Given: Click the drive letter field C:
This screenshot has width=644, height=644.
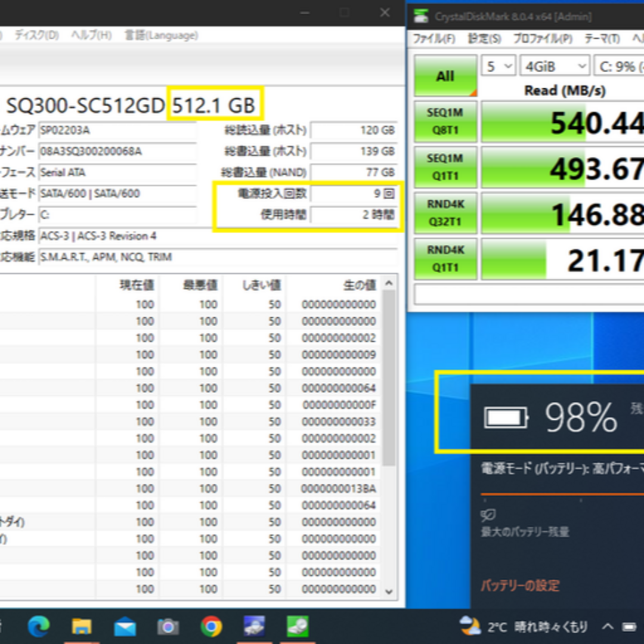Looking at the screenshot, I should point(117,215).
